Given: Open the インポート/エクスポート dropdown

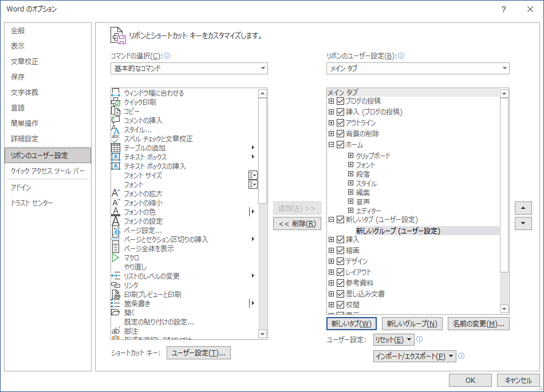Looking at the screenshot, I should [x=415, y=356].
